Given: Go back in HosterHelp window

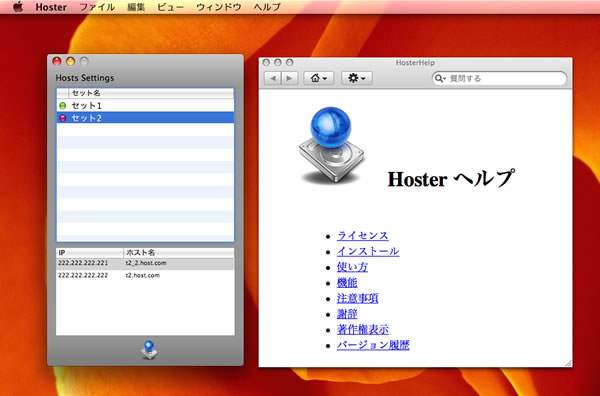Looking at the screenshot, I should coord(272,78).
